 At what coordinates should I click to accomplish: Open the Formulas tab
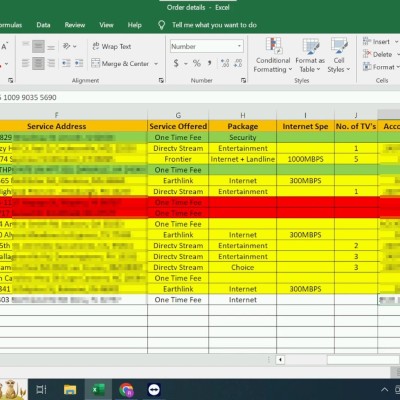click(11, 25)
